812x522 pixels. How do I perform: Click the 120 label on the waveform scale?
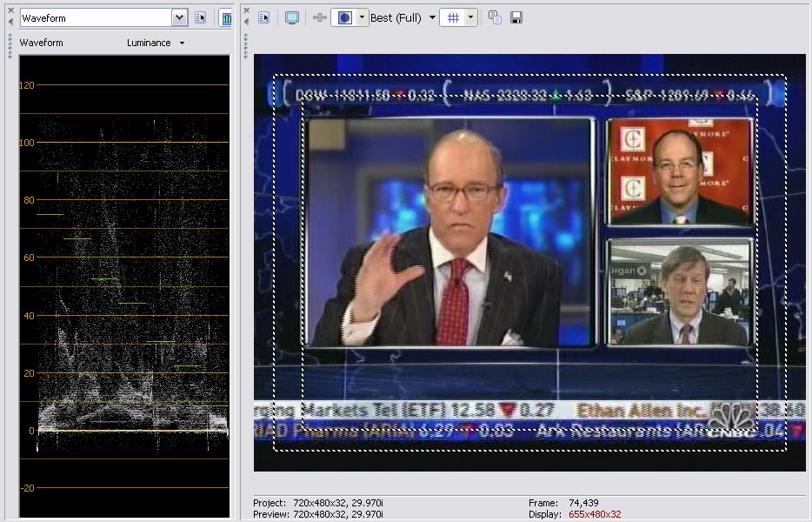pyautogui.click(x=26, y=85)
